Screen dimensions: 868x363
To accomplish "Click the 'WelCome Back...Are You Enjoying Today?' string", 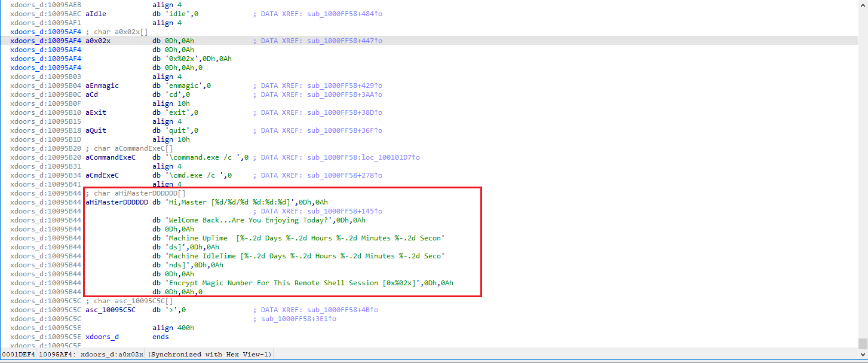I will tap(250, 220).
